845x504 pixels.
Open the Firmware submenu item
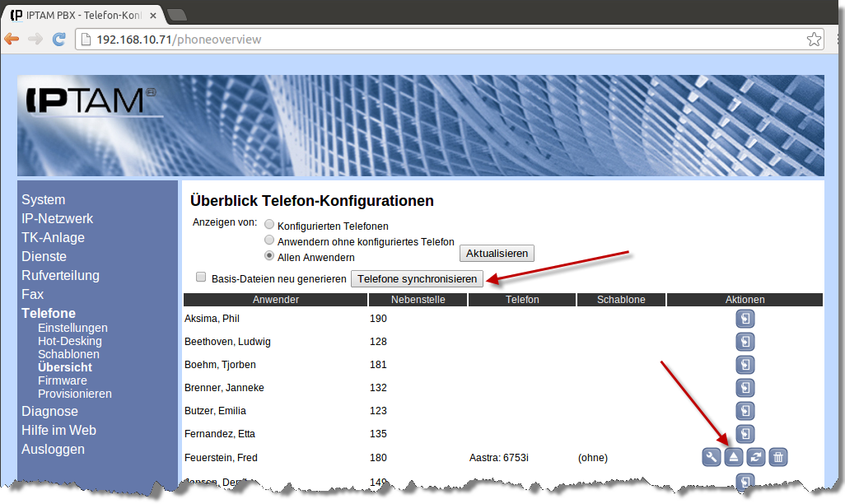click(x=63, y=380)
